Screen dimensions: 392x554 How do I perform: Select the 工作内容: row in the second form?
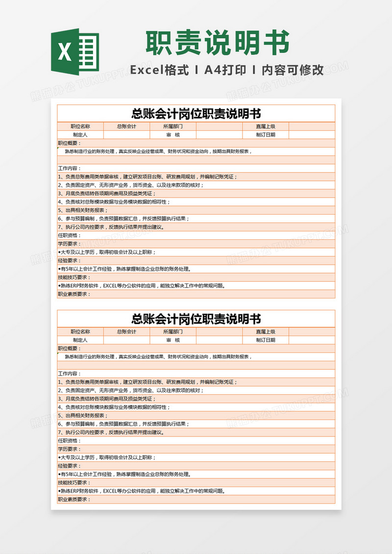click(196, 374)
